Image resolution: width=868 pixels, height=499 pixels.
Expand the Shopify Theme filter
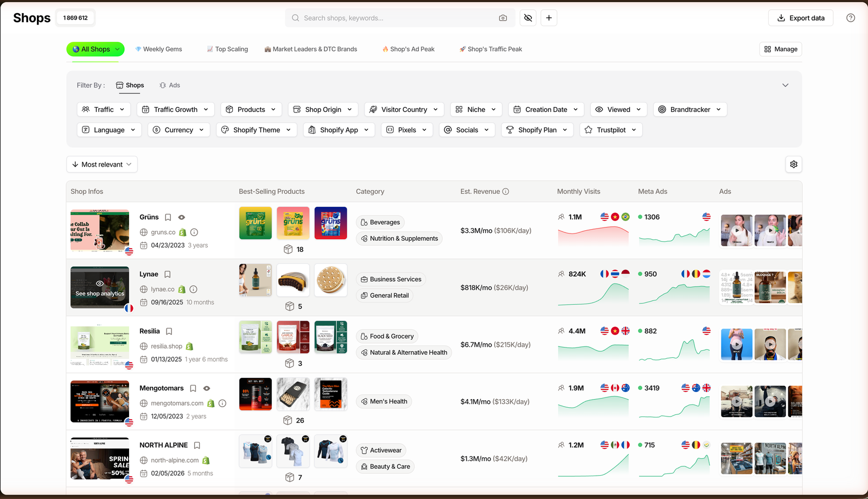[x=257, y=130]
